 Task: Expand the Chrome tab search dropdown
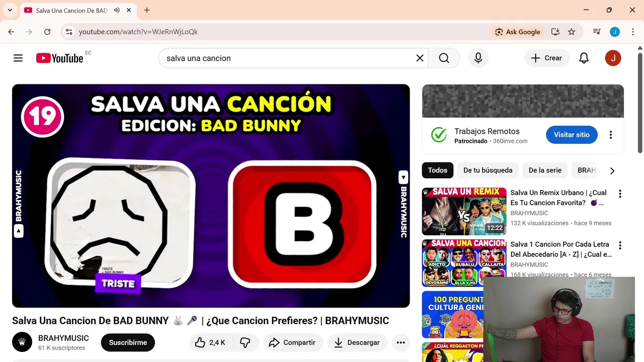click(10, 10)
